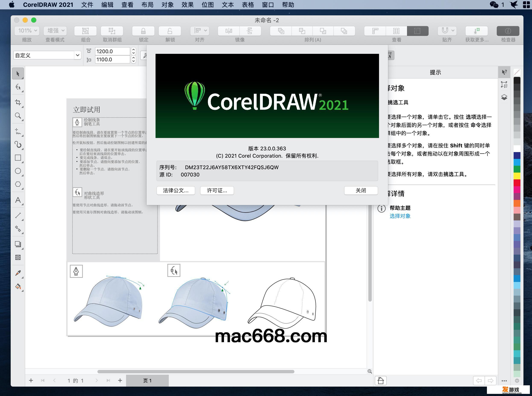Select the Color Eyedropper tool

point(18,273)
